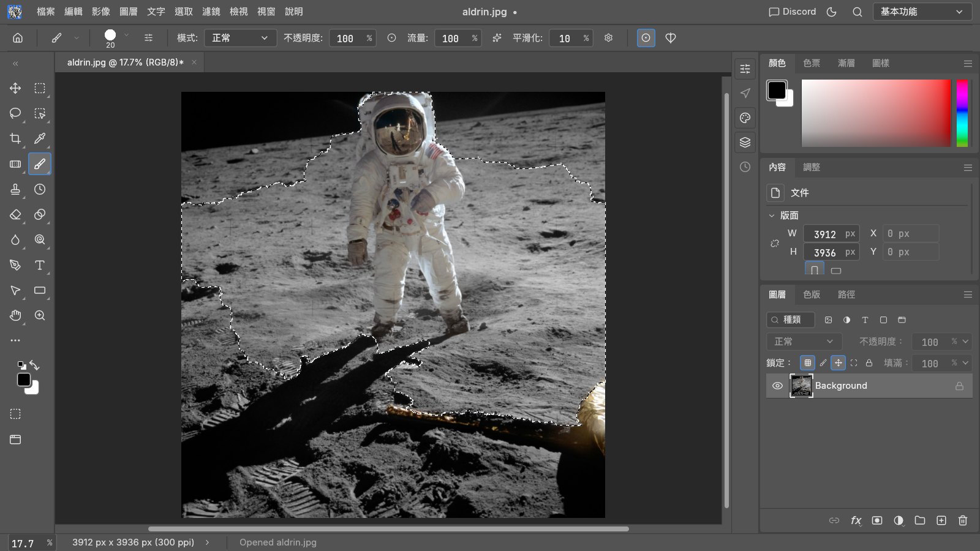
Task: Swap foreground and background colors
Action: tap(34, 365)
